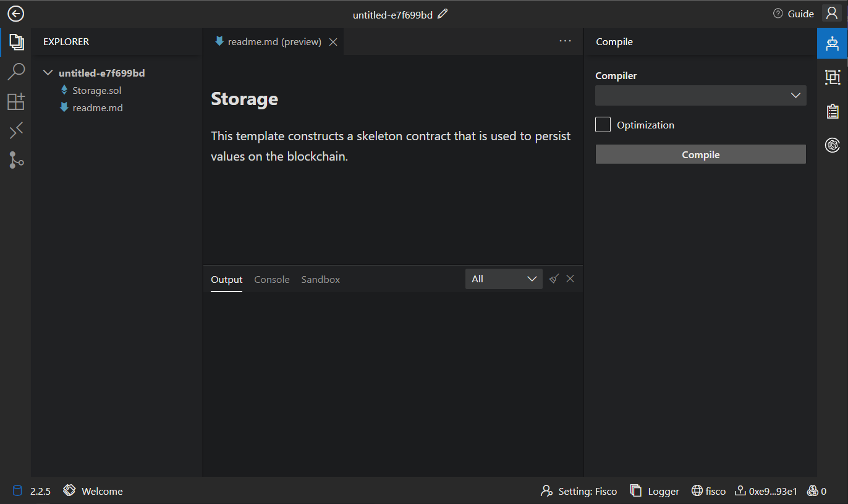Open the All output filter dropdown

click(x=504, y=279)
